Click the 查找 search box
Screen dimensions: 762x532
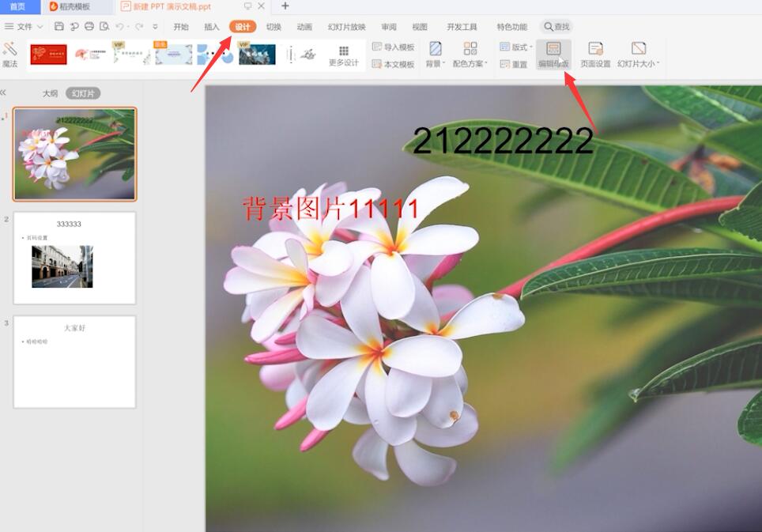[556, 27]
